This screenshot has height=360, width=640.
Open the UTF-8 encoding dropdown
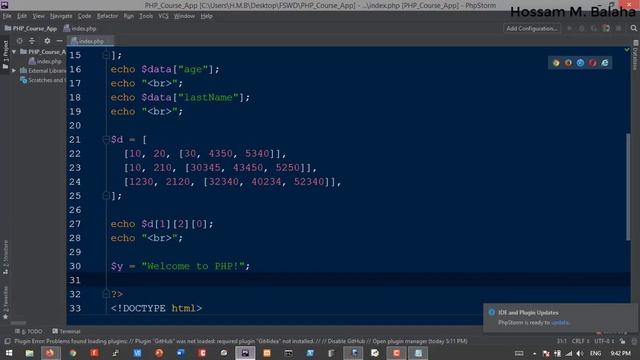point(604,341)
